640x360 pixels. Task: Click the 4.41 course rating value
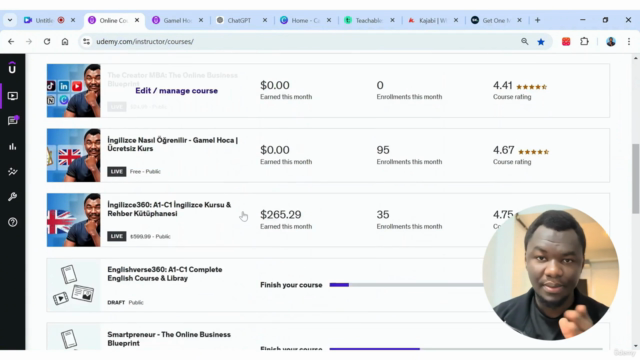click(502, 85)
